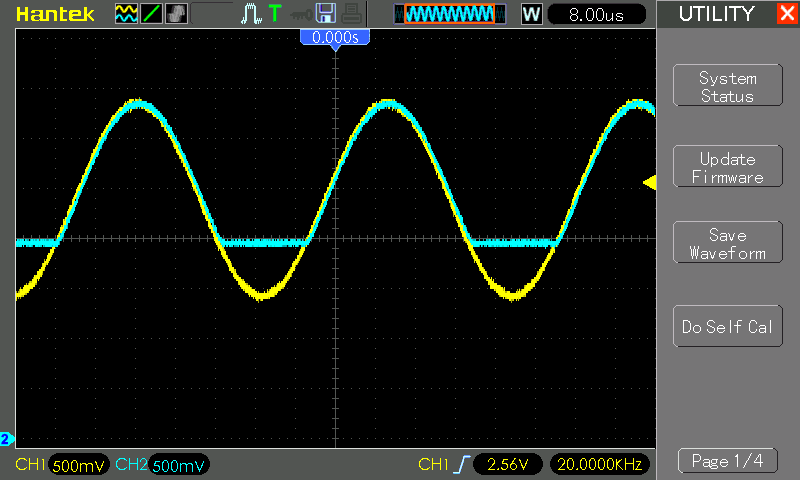The width and height of the screenshot is (800, 480).
Task: Click the floppy disk save icon
Action: coord(326,14)
